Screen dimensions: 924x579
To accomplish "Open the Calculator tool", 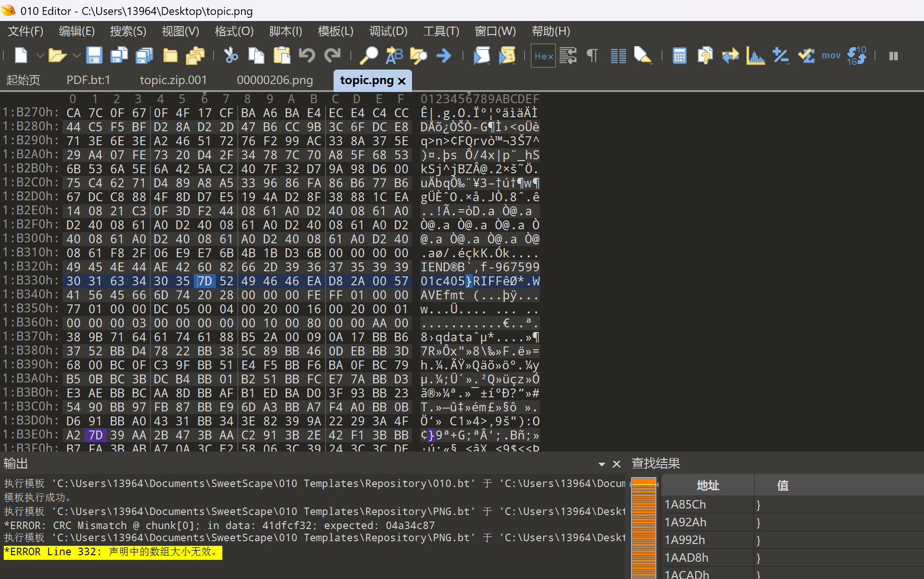I will coord(679,56).
